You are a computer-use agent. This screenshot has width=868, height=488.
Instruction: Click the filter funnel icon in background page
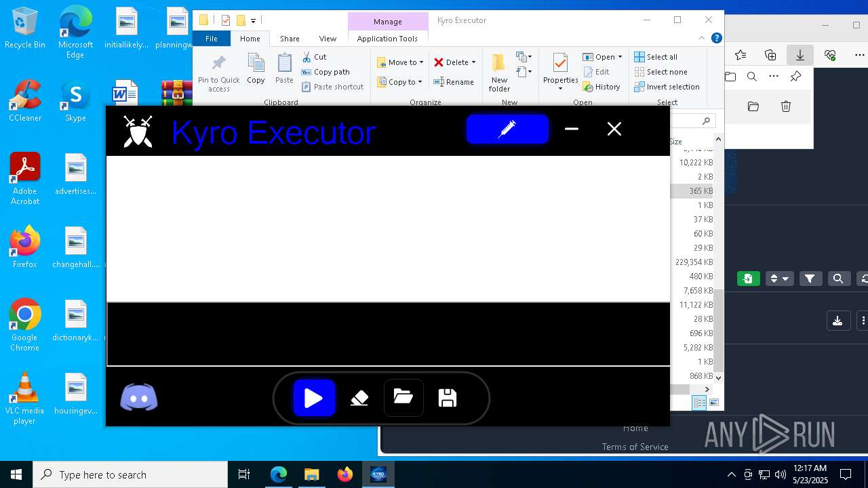(x=810, y=279)
